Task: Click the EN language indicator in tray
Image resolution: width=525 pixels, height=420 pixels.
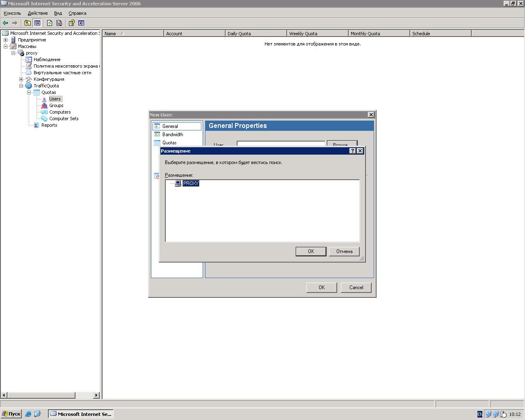Action: click(480, 414)
